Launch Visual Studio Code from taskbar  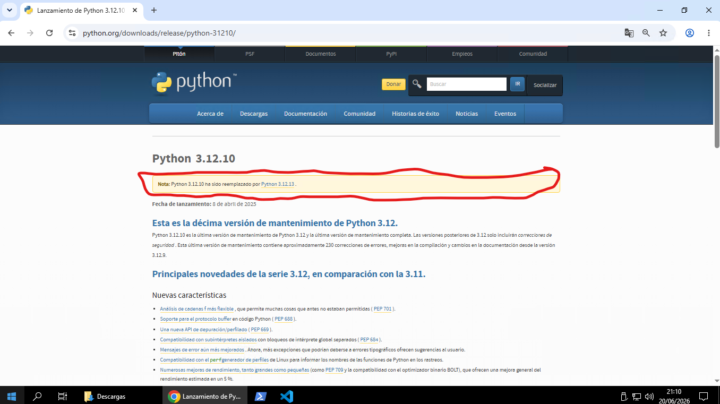[287, 396]
